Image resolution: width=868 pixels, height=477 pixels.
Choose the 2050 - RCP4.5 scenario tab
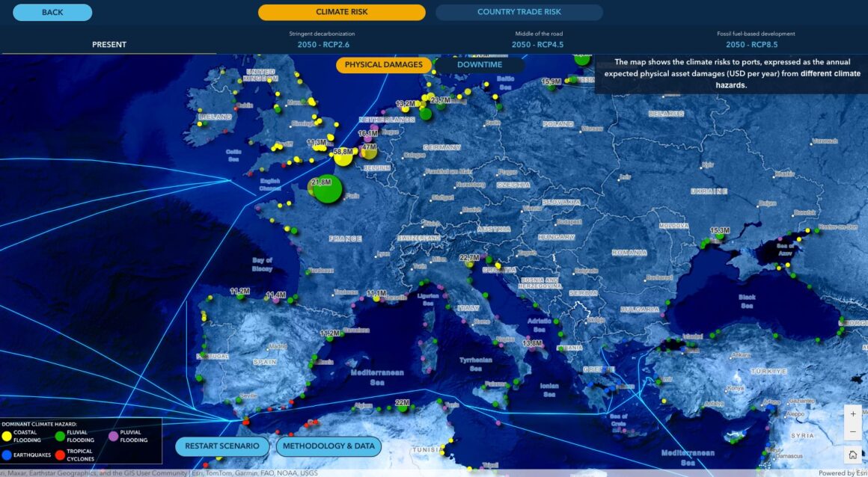pyautogui.click(x=538, y=44)
